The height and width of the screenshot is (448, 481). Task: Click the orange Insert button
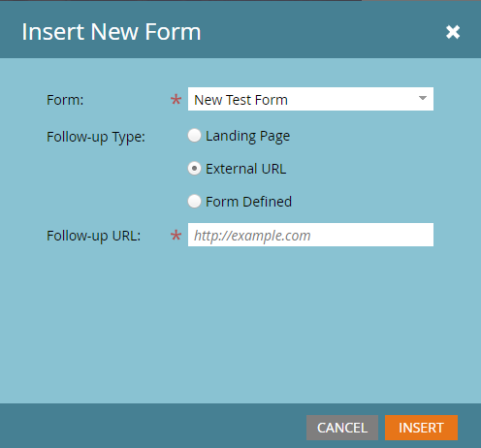click(421, 428)
